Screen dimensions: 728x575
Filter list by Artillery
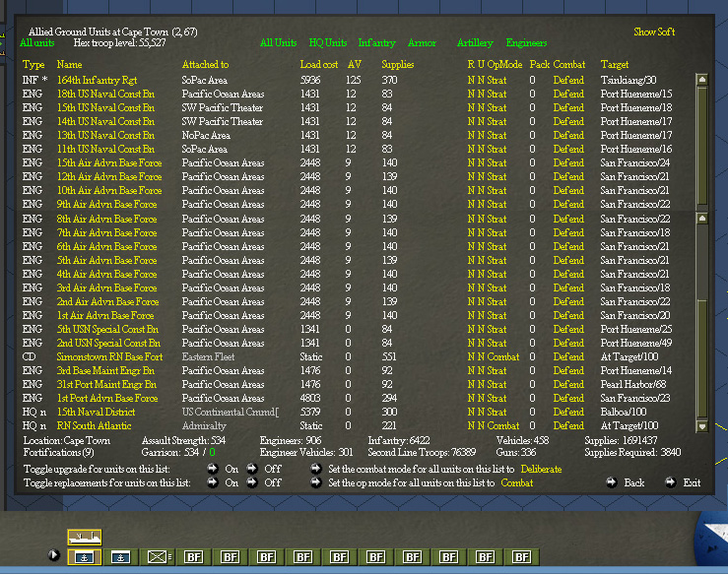pyautogui.click(x=475, y=42)
